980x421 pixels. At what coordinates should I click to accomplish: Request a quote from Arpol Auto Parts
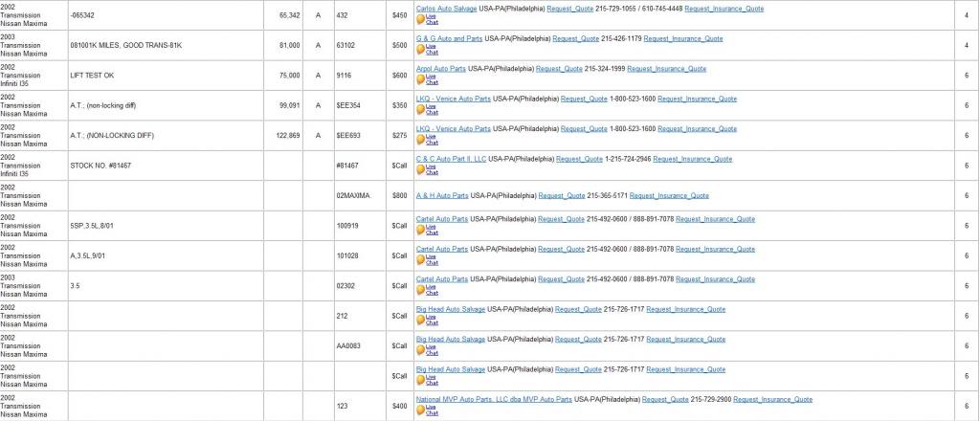tap(559, 69)
